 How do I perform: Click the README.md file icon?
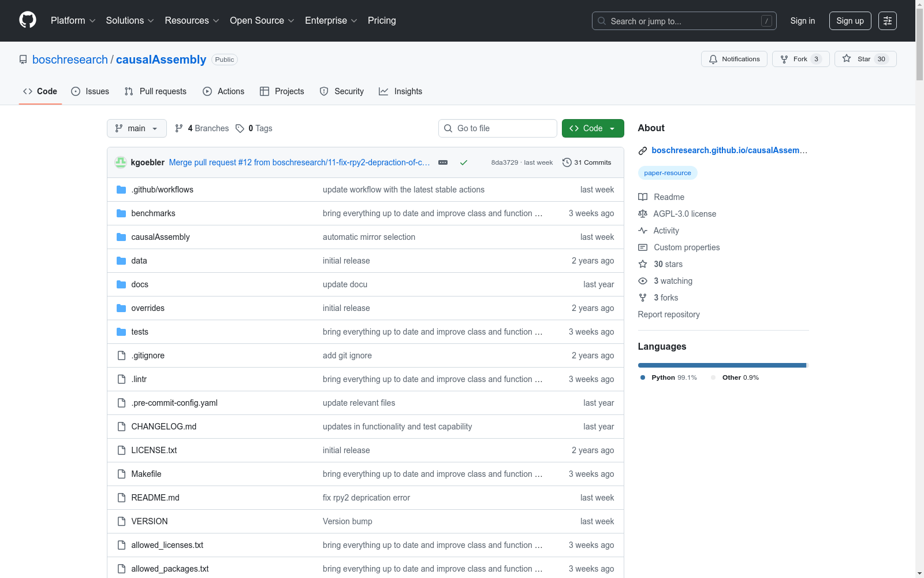click(121, 498)
